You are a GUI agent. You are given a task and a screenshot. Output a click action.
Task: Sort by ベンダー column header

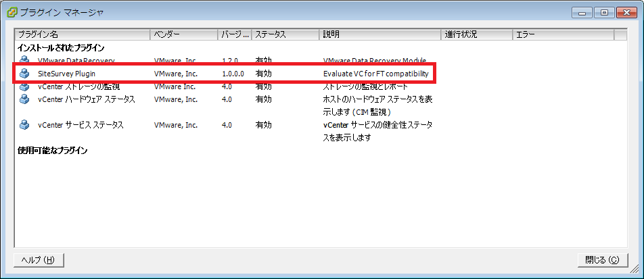pos(184,35)
